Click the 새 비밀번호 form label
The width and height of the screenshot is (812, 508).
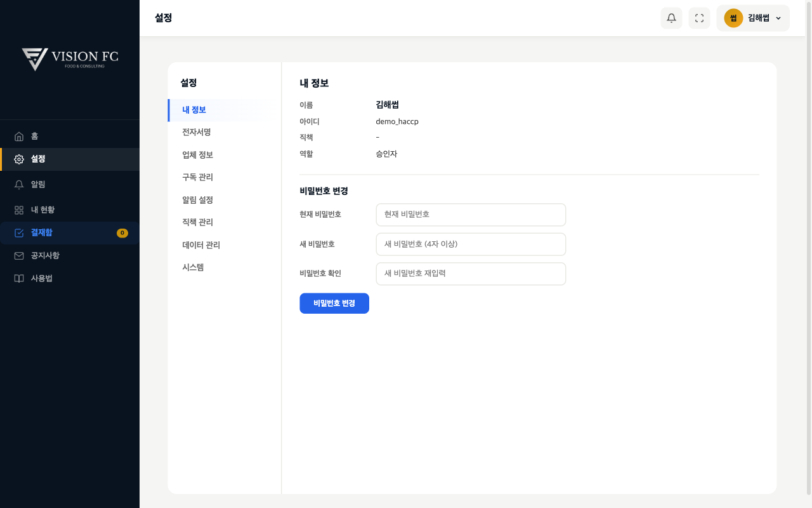pyautogui.click(x=317, y=244)
